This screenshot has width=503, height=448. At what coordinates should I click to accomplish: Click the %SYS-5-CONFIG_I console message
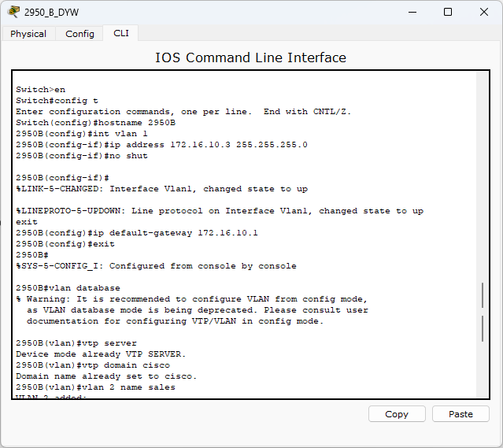(156, 266)
